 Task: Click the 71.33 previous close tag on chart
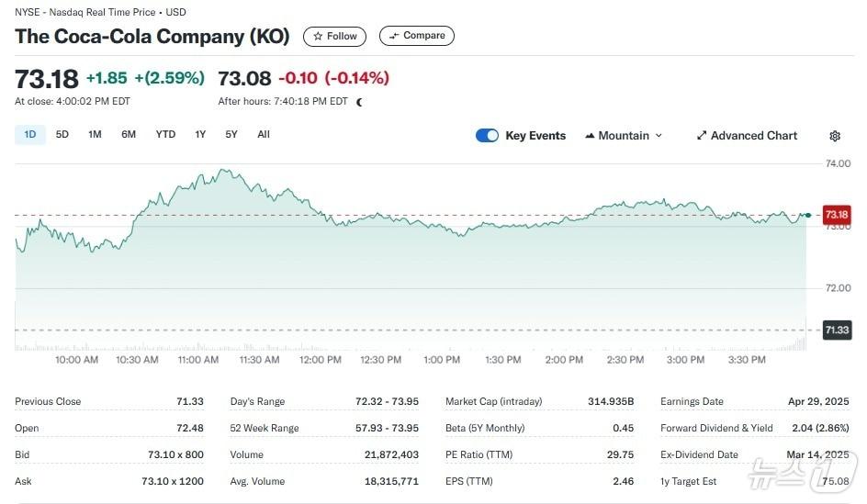[x=836, y=330]
